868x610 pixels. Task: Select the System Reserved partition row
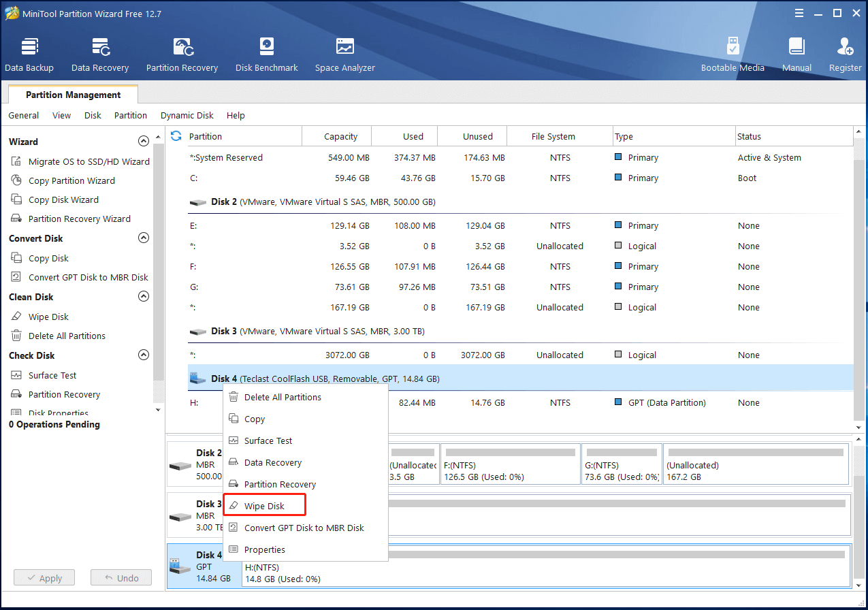[520, 157]
